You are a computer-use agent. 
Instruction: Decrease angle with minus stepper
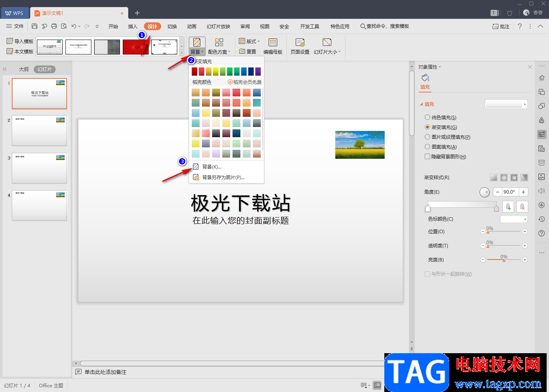498,192
